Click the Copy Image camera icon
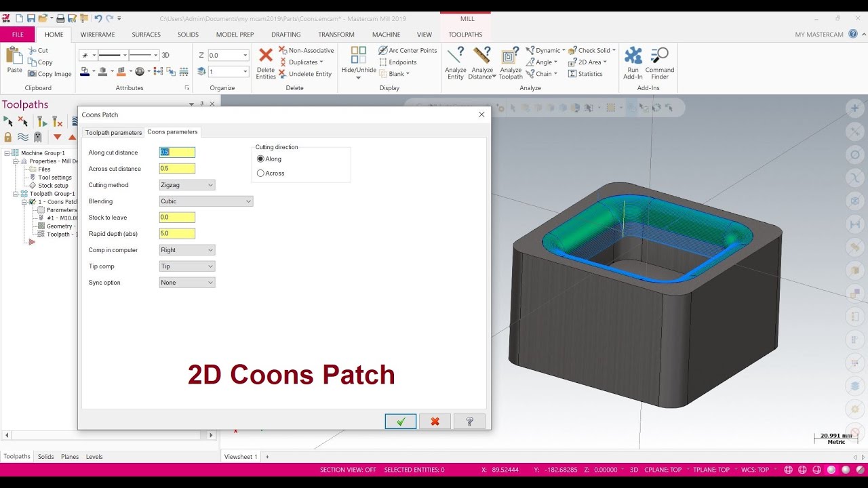The image size is (868, 488). point(32,74)
